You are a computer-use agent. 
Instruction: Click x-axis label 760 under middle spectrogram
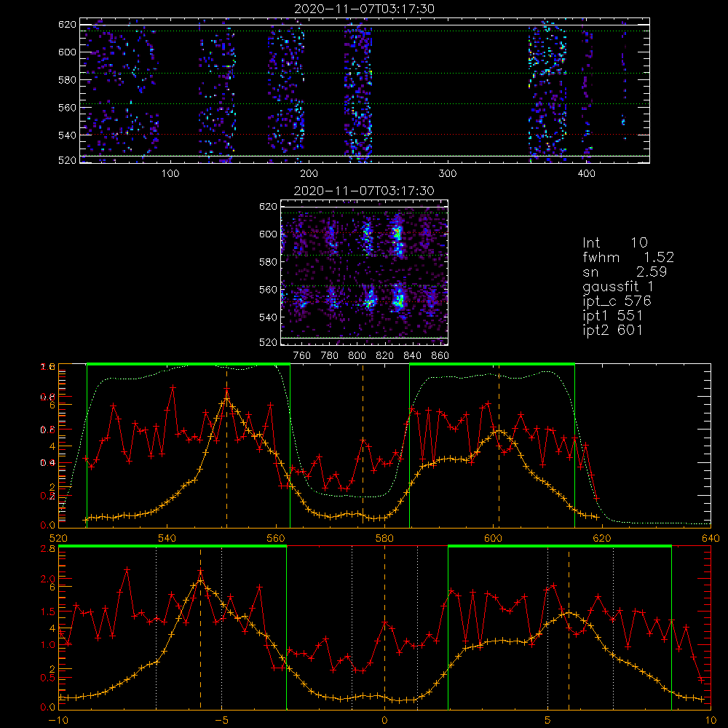(x=302, y=356)
